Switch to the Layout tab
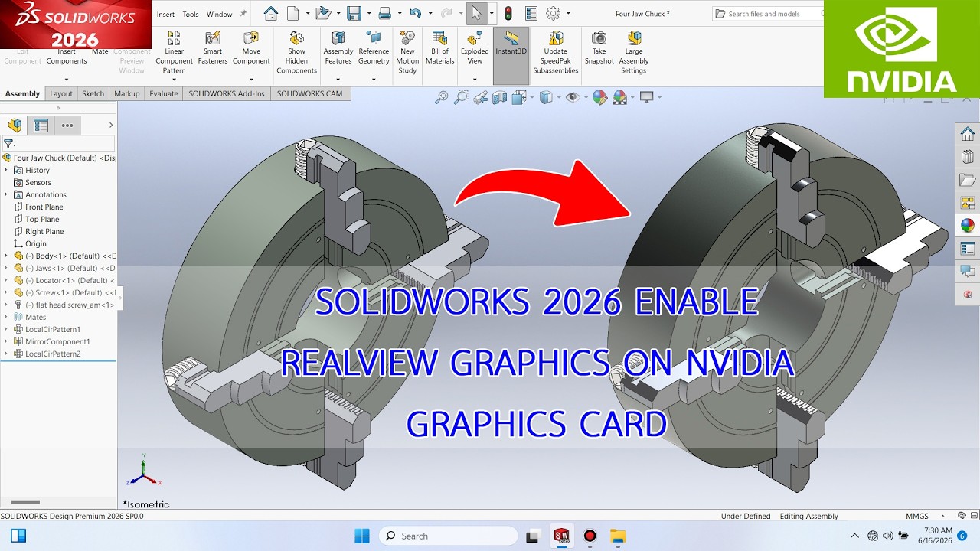This screenshot has width=980, height=551. [61, 93]
